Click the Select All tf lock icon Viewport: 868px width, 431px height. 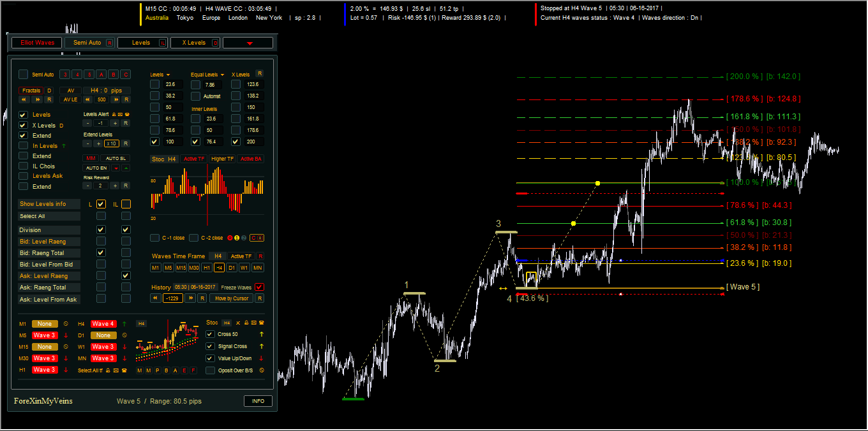coord(108,370)
